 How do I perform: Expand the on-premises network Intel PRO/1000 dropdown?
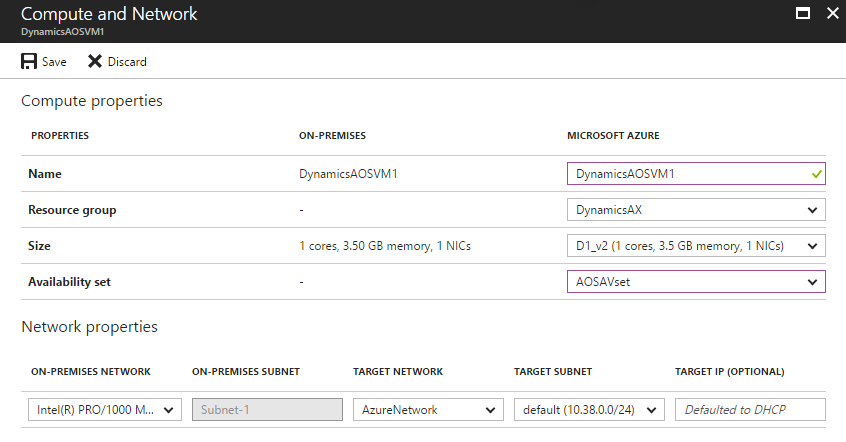[104, 409]
